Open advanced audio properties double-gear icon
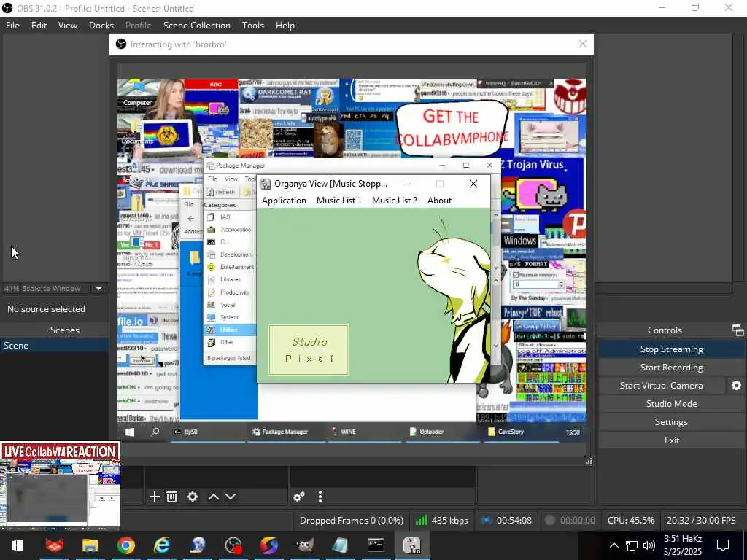The width and height of the screenshot is (747, 560). (299, 497)
